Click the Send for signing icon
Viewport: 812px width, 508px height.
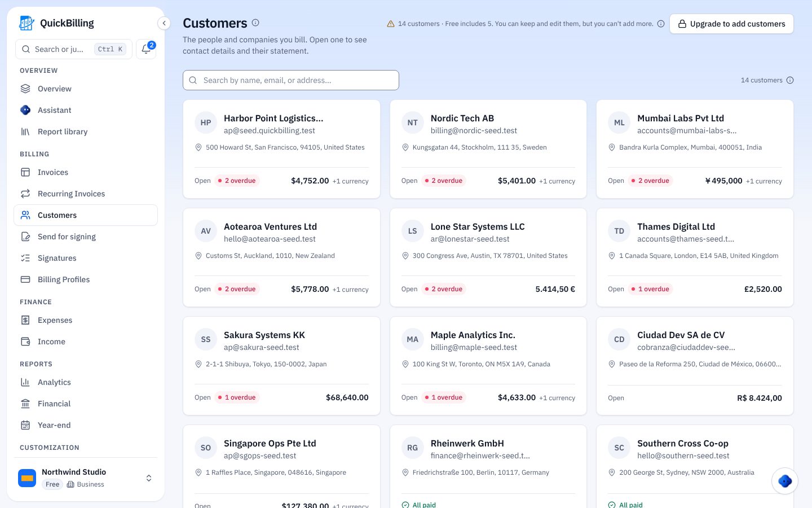25,237
